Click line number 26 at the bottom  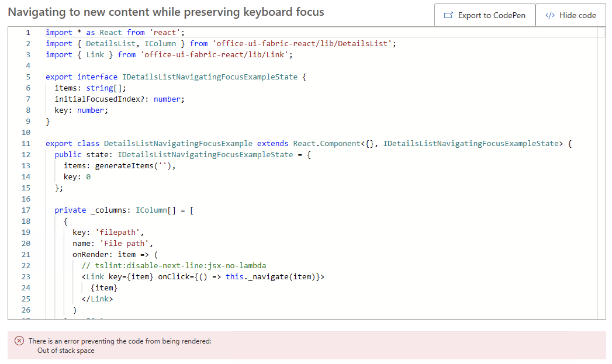(26, 310)
